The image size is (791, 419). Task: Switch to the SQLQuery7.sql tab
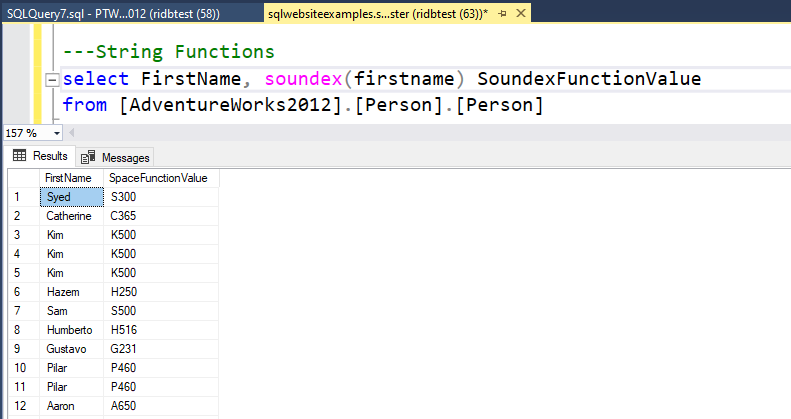(132, 14)
